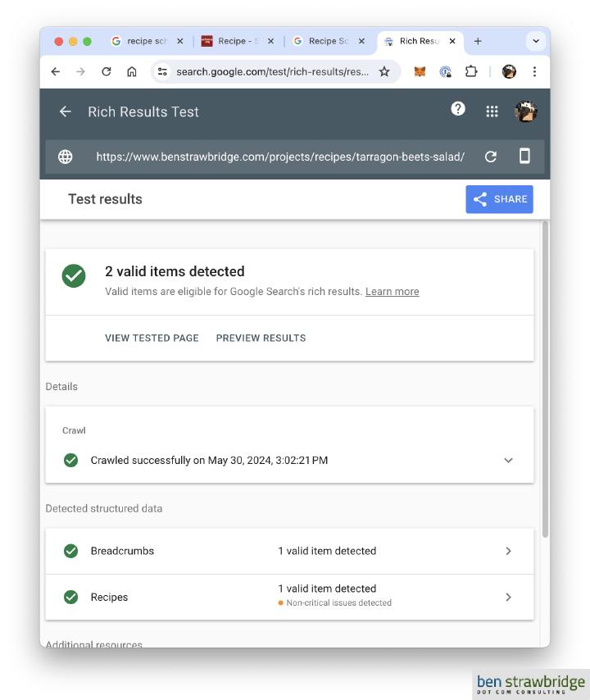Switch to smartphone crawl with the device icon
This screenshot has height=700, width=590.
524,156
